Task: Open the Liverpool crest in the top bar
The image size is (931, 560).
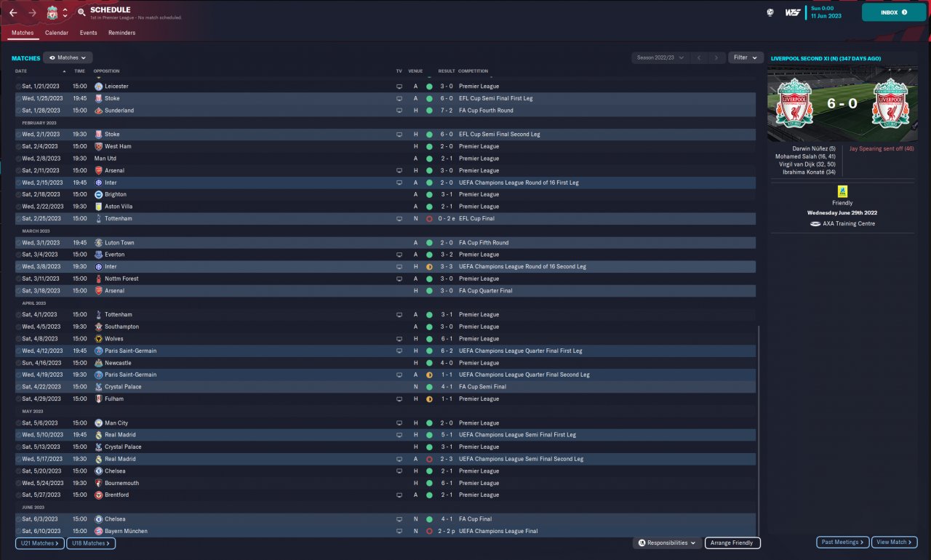Action: coord(52,13)
